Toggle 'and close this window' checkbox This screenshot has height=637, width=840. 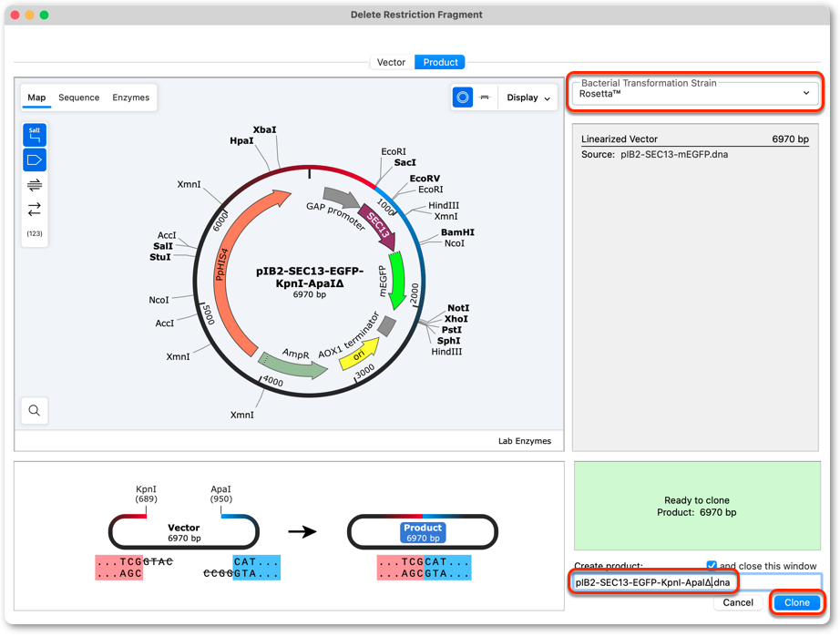[x=712, y=566]
